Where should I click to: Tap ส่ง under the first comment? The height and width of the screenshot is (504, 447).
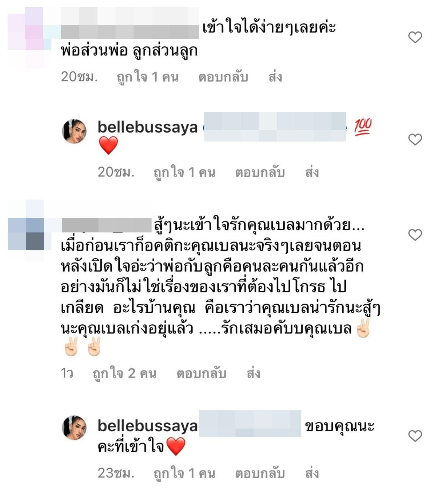point(275,77)
